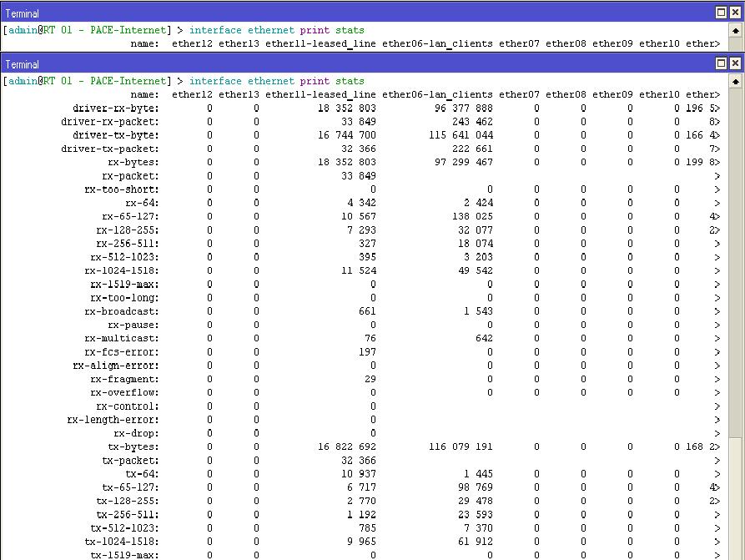
Task: Click the 'rx-overflow:' row label
Action: point(124,392)
